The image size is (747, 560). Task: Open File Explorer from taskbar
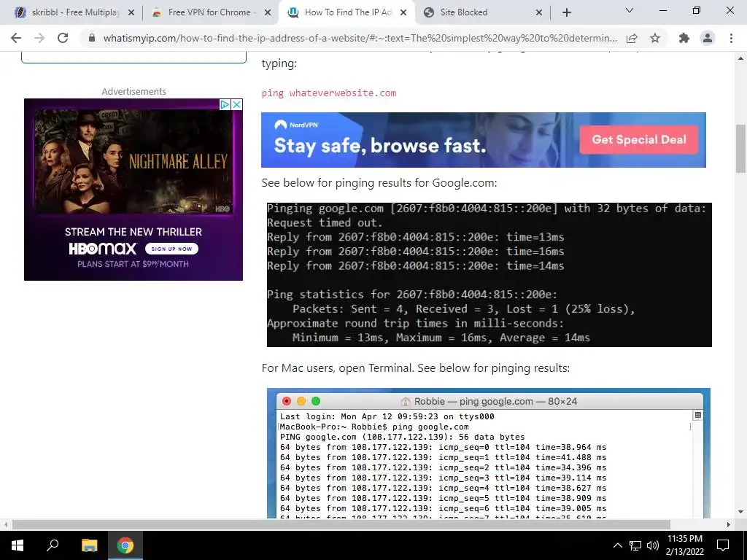89,545
